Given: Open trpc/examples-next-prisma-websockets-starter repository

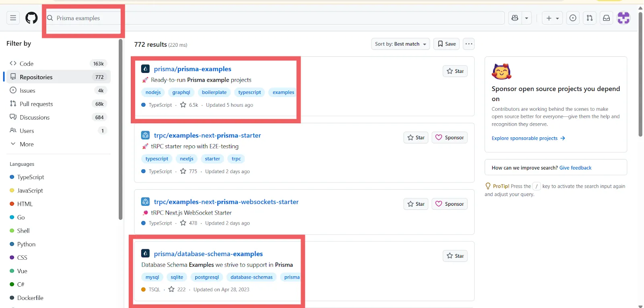Looking at the screenshot, I should coord(226,202).
